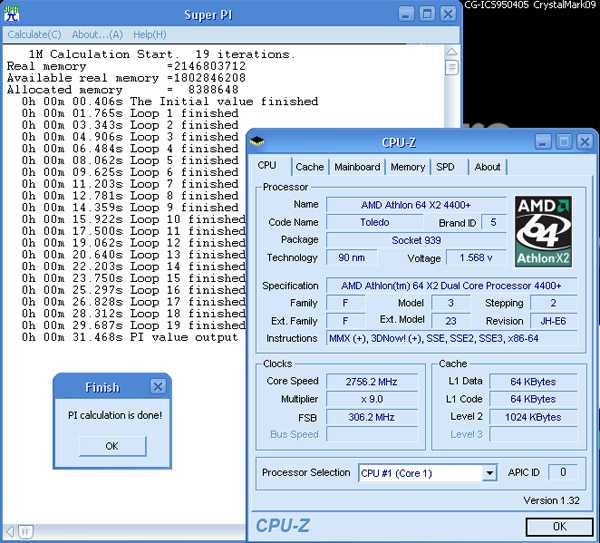Click the Super PI vertical scrollbar thumb

pos(452,68)
